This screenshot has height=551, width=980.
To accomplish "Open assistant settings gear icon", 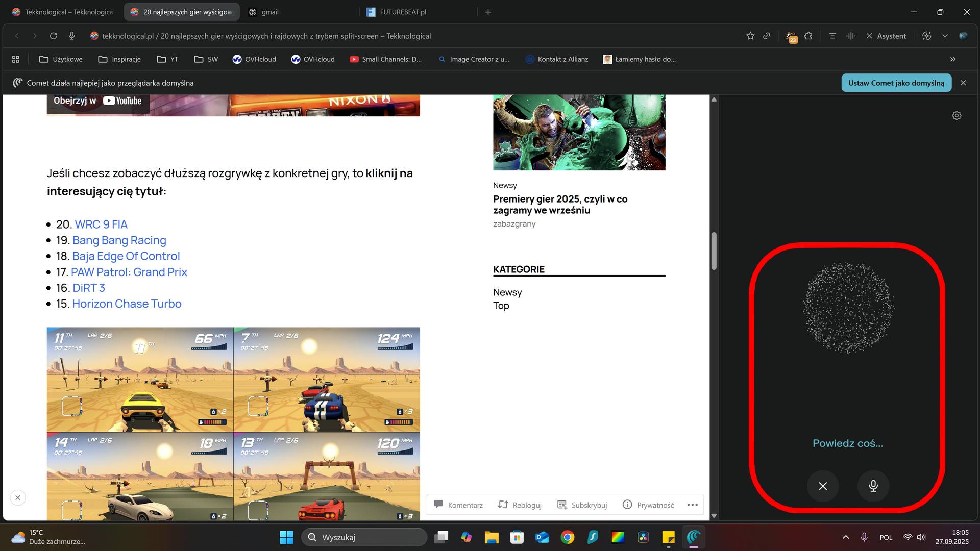I will coord(957,116).
